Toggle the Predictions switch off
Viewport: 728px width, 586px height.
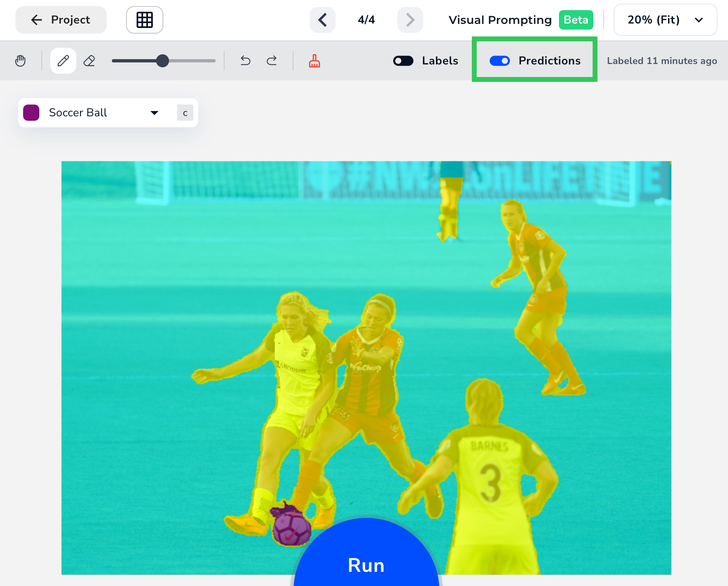point(500,61)
